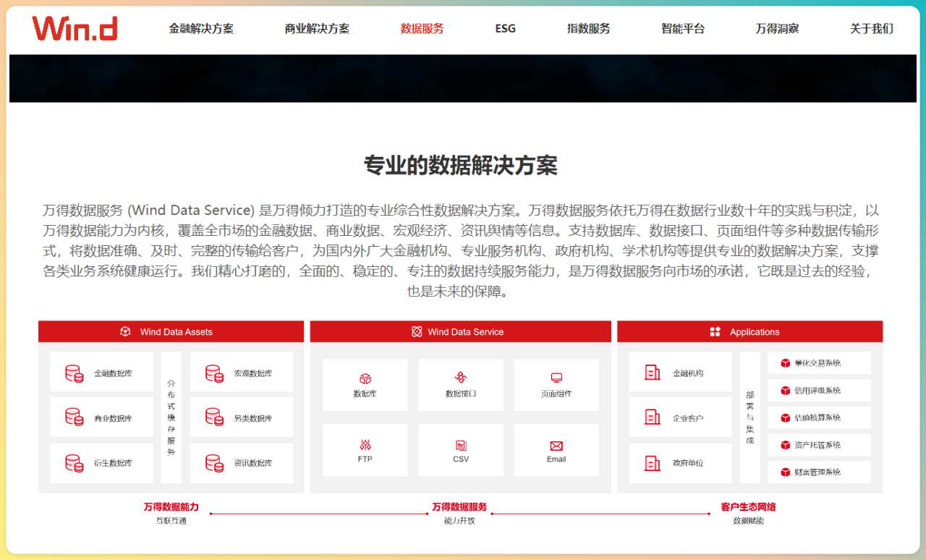Click the 金融数据库 label text

coord(114,374)
